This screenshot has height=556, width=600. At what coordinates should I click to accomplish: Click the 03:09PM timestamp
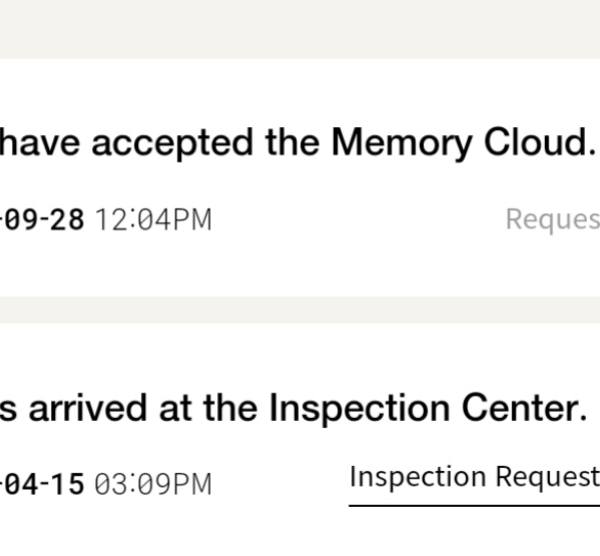[152, 485]
